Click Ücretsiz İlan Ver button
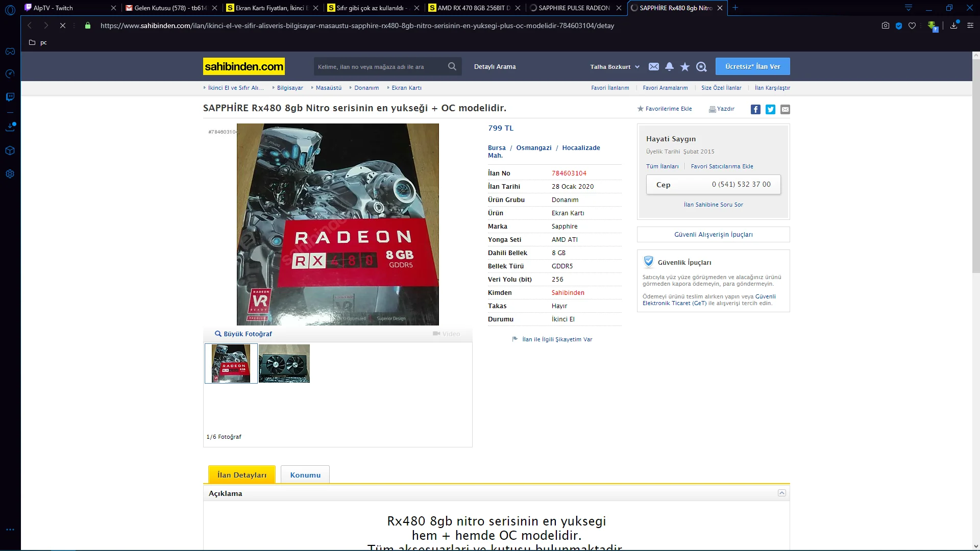This screenshot has width=980, height=551. (752, 66)
